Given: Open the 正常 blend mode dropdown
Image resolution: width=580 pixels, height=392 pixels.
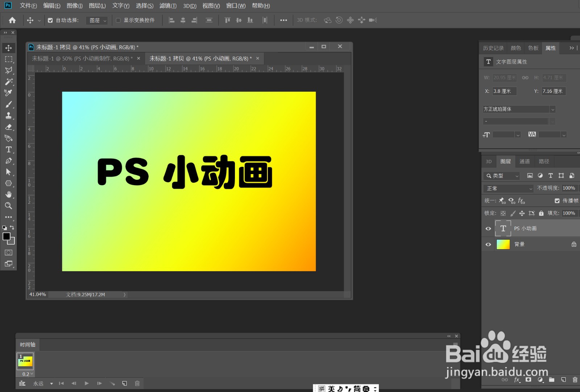Looking at the screenshot, I should (x=508, y=188).
